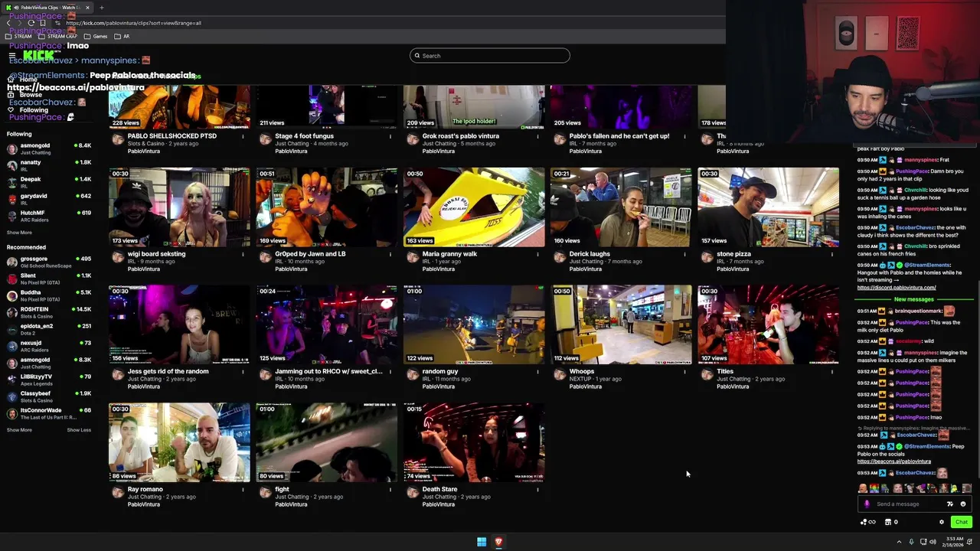Open the Games bookmarks folder
Image resolution: width=980 pixels, height=551 pixels.
[x=96, y=36]
